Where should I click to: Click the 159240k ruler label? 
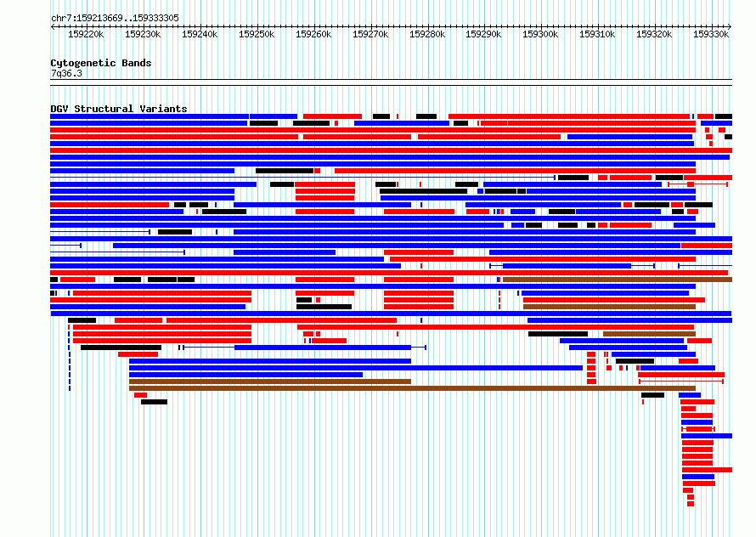point(200,34)
